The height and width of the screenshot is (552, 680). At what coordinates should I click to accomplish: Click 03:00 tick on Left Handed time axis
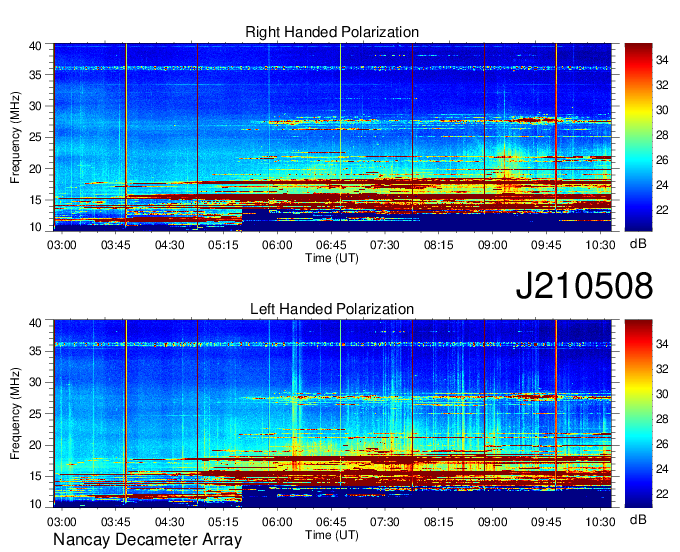point(62,522)
